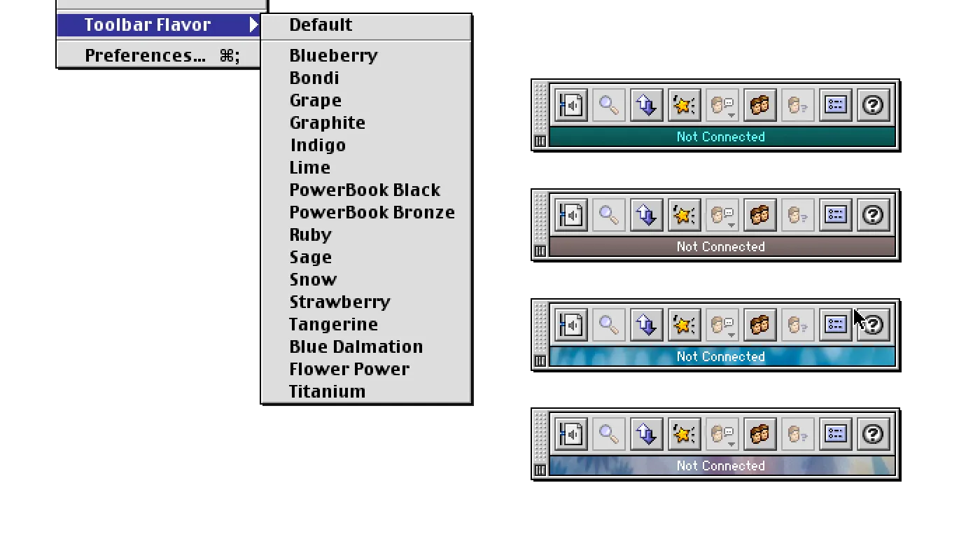
Task: Choose the Indigo flavor
Action: click(x=366, y=146)
